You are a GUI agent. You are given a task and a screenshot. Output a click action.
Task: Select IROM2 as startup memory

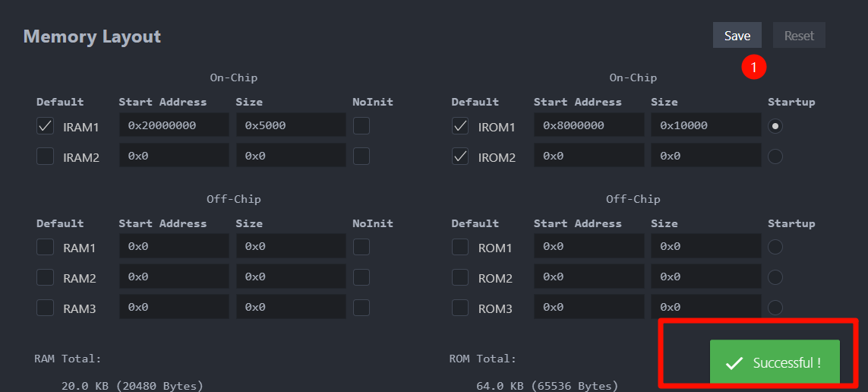(775, 156)
